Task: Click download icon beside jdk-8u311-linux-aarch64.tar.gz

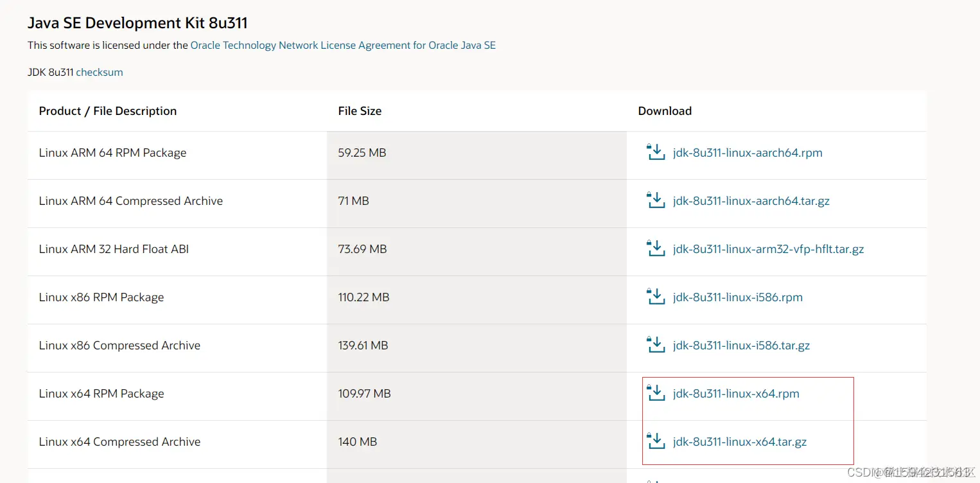Action: tap(655, 200)
